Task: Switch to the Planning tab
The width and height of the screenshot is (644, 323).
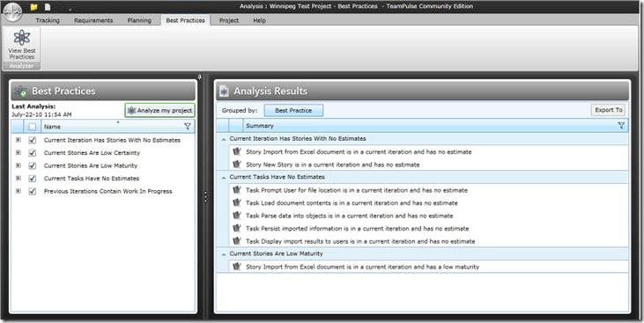Action: [139, 20]
